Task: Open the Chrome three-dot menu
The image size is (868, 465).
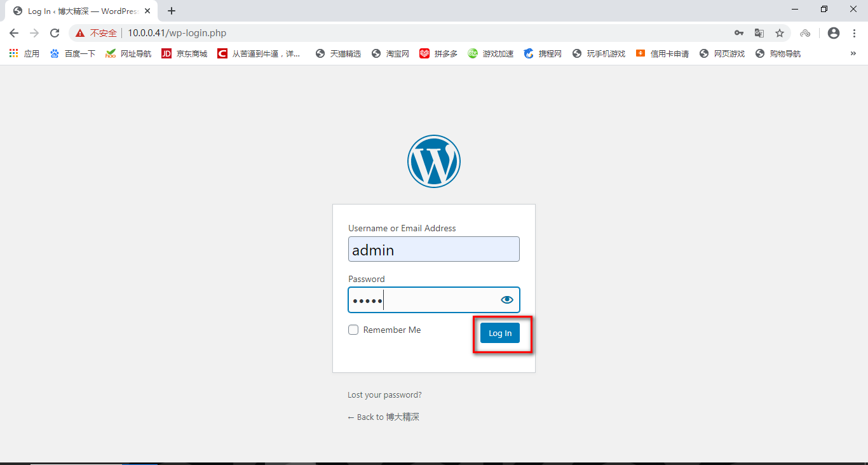Action: tap(853, 32)
